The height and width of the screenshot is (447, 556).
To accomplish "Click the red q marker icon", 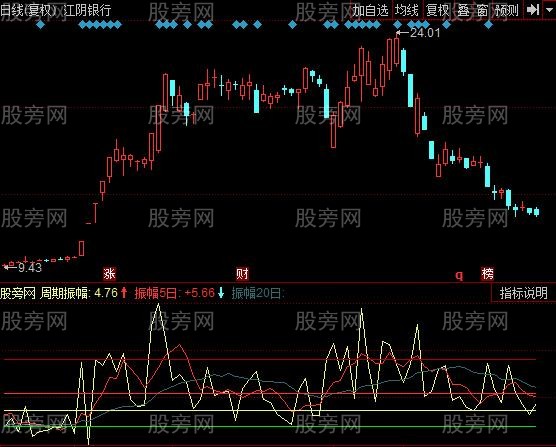I will [459, 275].
